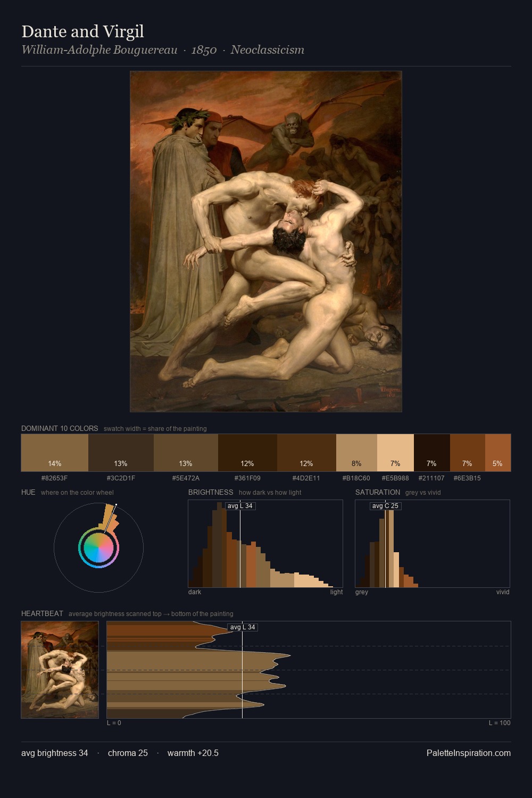Screen dimensions: 532x798
Task: Select the #5E472A 13% color swatch
Action: point(186,453)
